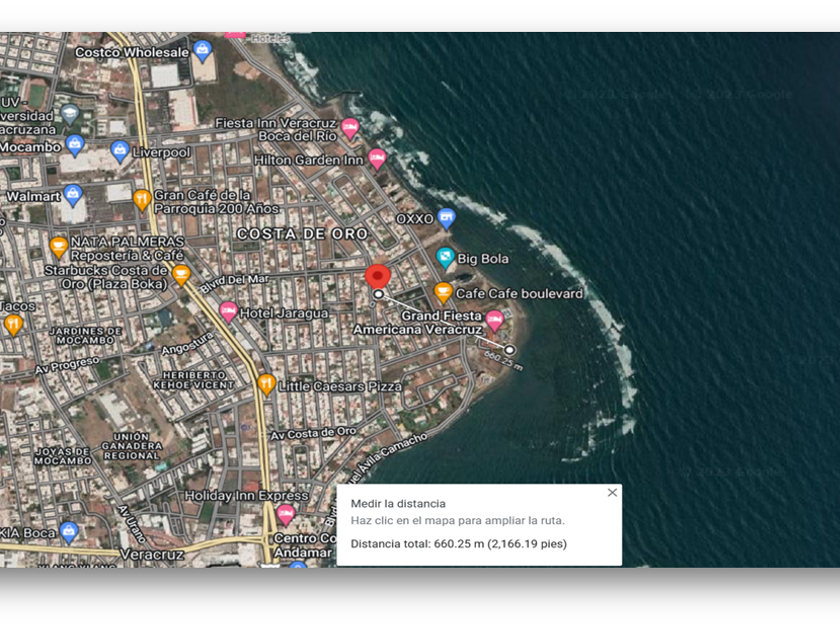Screen dimensions: 840x630
Task: Click the Universidad Veracruzana school marker
Action: 70,112
